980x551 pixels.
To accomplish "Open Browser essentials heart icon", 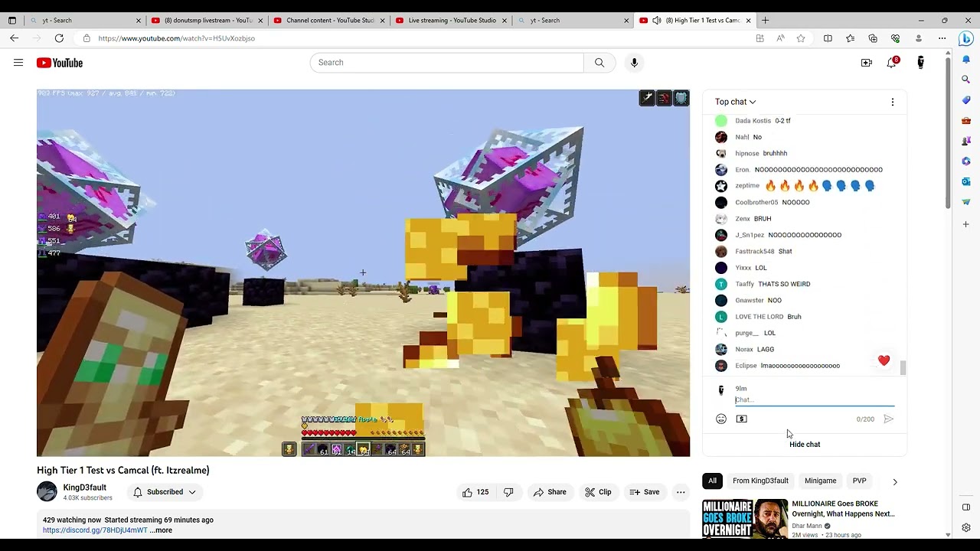I will tap(895, 38).
